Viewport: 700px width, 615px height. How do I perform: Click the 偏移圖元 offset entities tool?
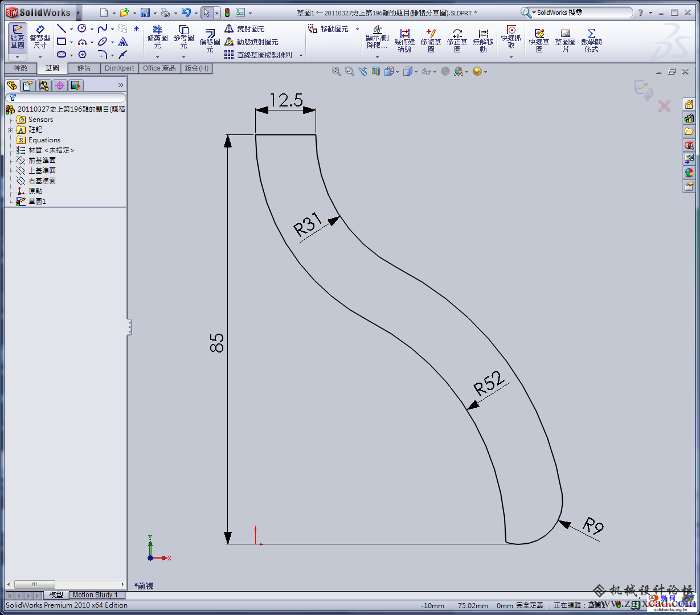point(210,41)
